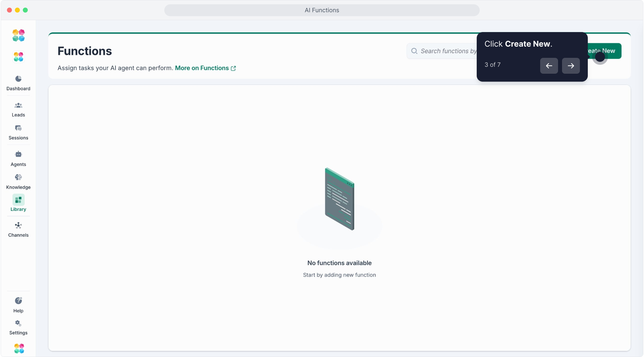Open Help from the sidebar
The height and width of the screenshot is (357, 644).
coord(19,301)
